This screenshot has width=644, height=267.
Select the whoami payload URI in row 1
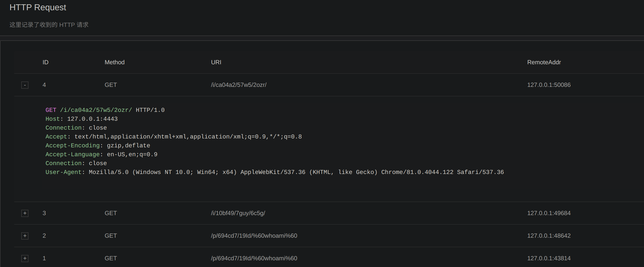[254, 258]
